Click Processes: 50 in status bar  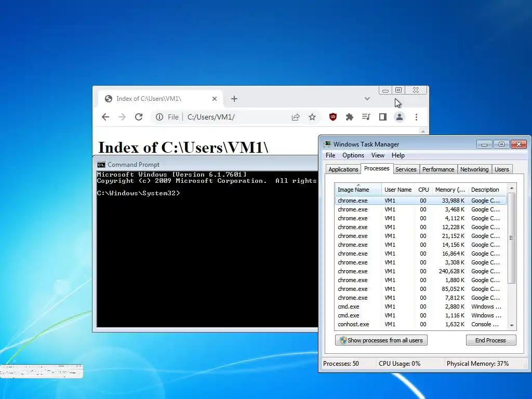tap(341, 364)
